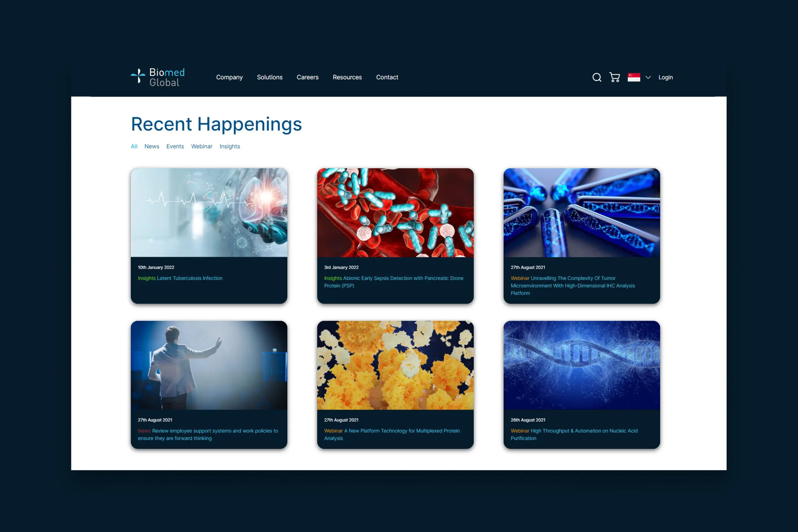
Task: Select the News filter tab
Action: [152, 146]
